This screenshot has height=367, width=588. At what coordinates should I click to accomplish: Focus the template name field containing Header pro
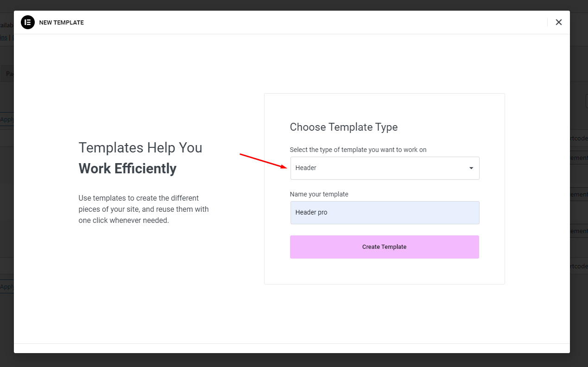coord(385,213)
